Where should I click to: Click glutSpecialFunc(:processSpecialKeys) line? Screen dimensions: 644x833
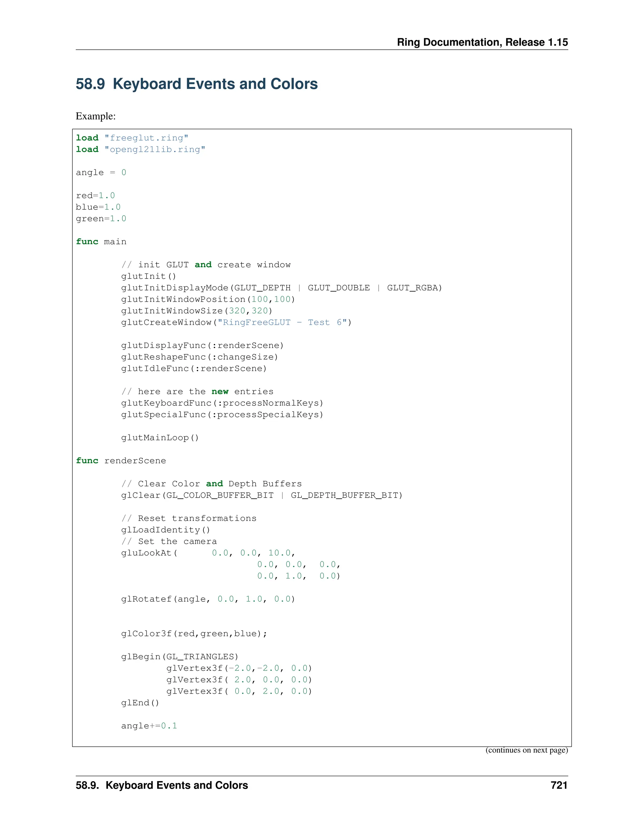click(222, 415)
